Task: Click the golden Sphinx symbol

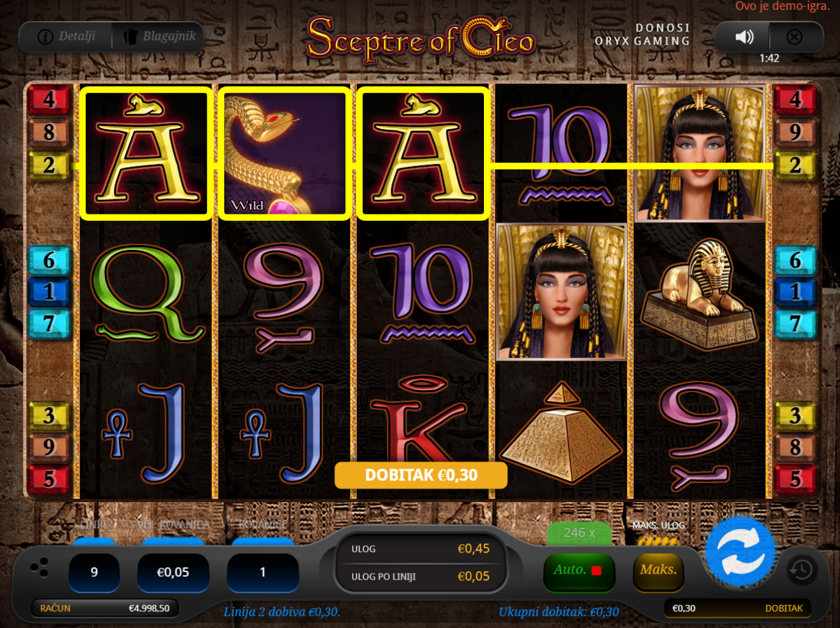Action: [700, 293]
